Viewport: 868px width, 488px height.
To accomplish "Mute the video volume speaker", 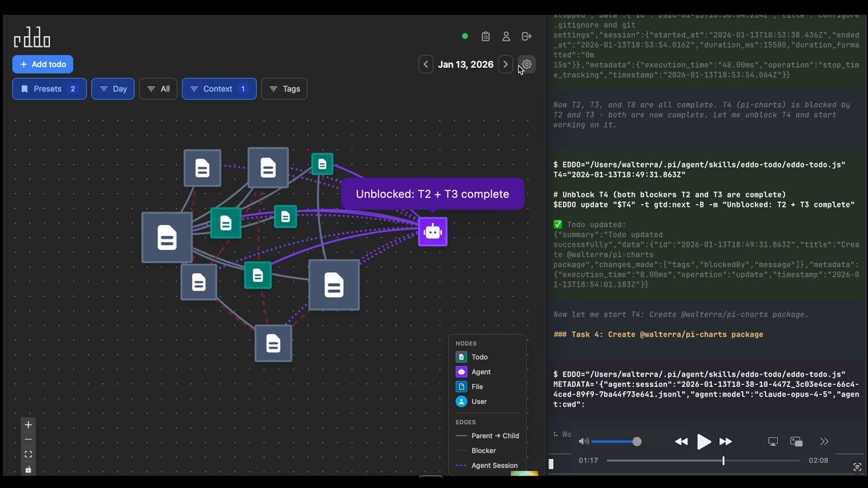I will coord(584,442).
